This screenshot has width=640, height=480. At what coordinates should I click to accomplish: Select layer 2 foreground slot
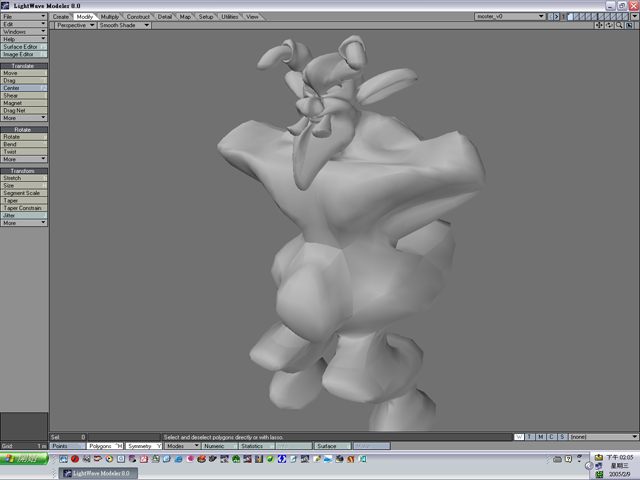point(576,16)
